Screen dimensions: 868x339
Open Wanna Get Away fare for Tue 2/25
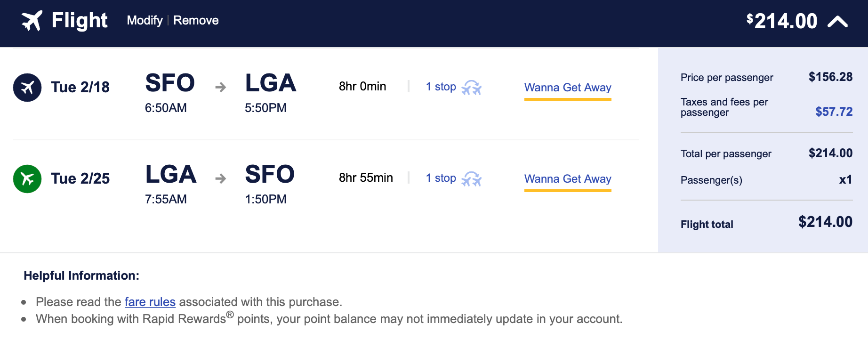tap(568, 179)
